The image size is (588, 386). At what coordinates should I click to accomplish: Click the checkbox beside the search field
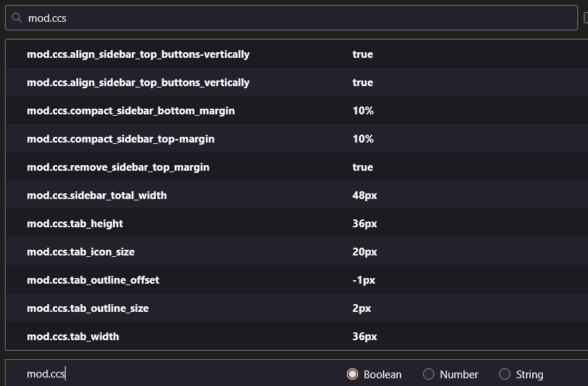tap(586, 18)
